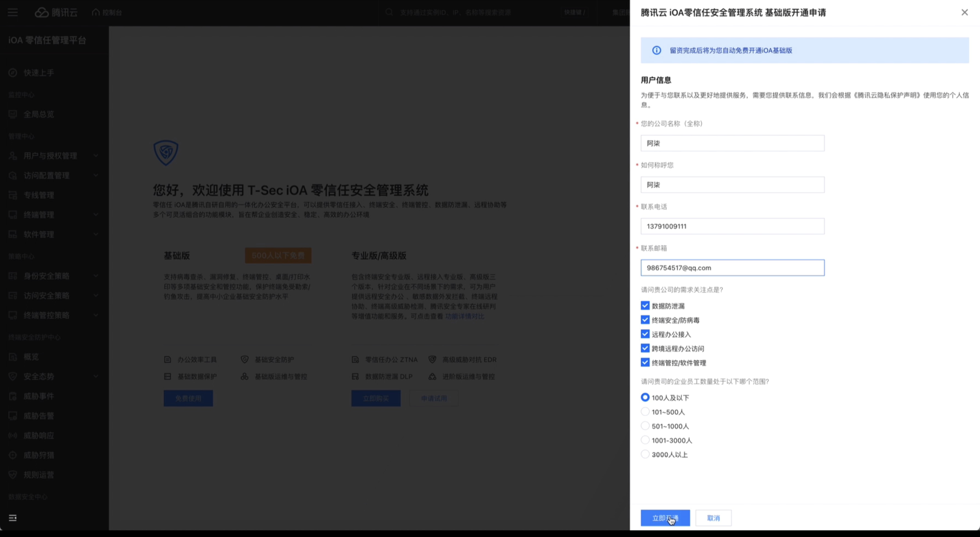
Task: Collapse sidebar using bottom-left menu icon
Action: click(13, 518)
